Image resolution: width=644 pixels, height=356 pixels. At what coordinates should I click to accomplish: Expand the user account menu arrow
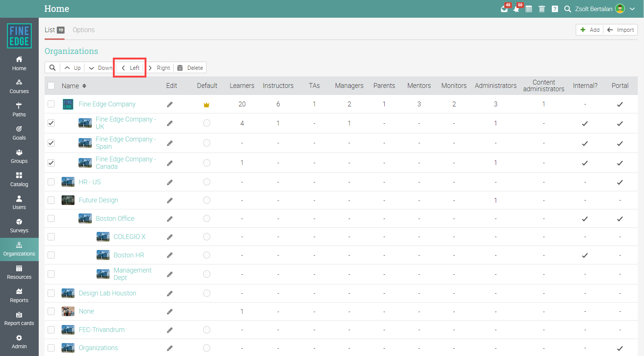(x=632, y=9)
